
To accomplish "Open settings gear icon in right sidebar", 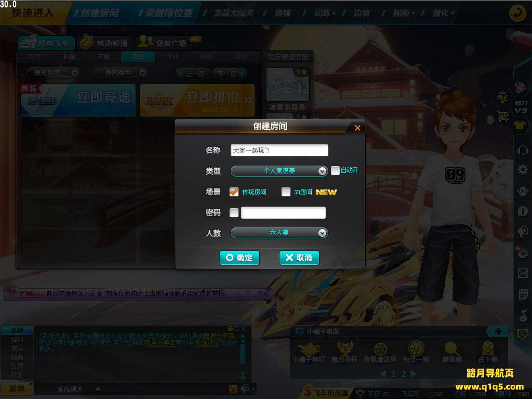I will 522,170.
